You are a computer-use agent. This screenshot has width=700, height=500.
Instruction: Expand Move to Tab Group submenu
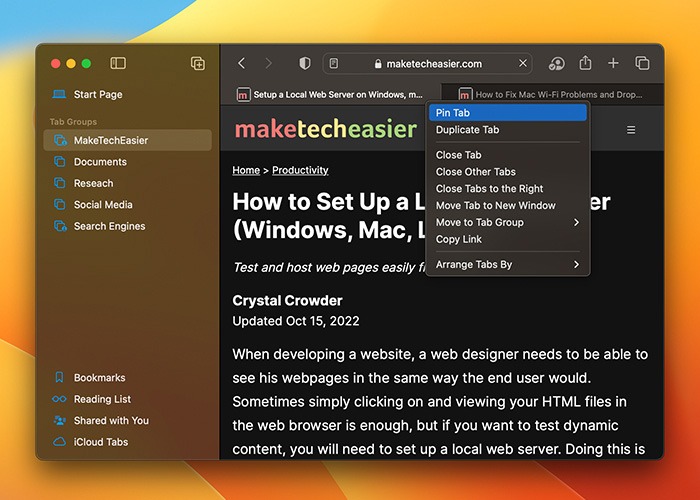click(x=508, y=222)
